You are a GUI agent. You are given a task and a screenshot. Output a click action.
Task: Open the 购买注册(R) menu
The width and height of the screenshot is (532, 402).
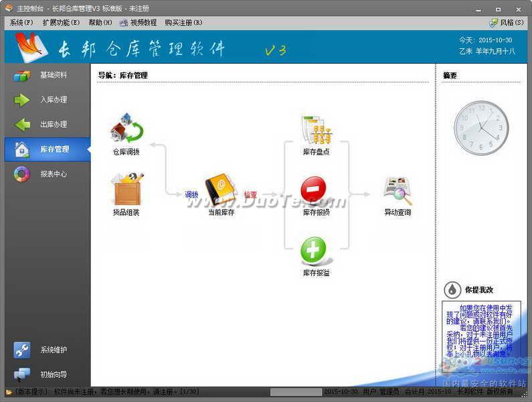[x=183, y=23]
